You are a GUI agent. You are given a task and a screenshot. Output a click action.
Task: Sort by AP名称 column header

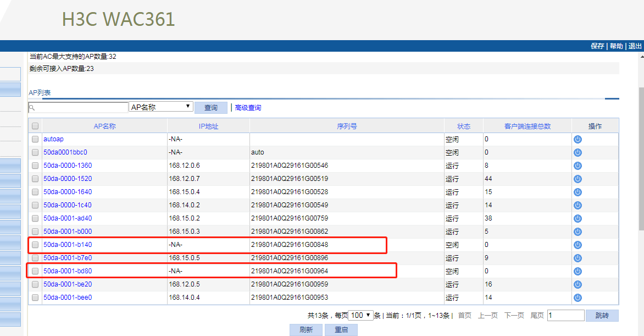105,126
